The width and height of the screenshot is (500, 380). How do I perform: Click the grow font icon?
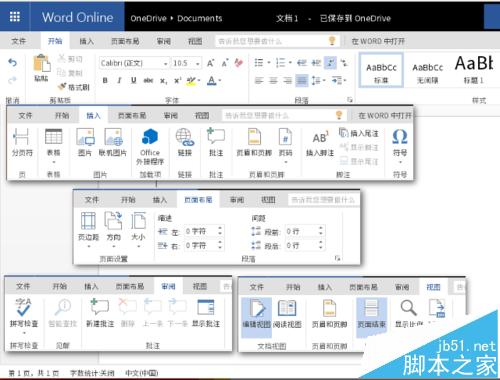coord(211,63)
